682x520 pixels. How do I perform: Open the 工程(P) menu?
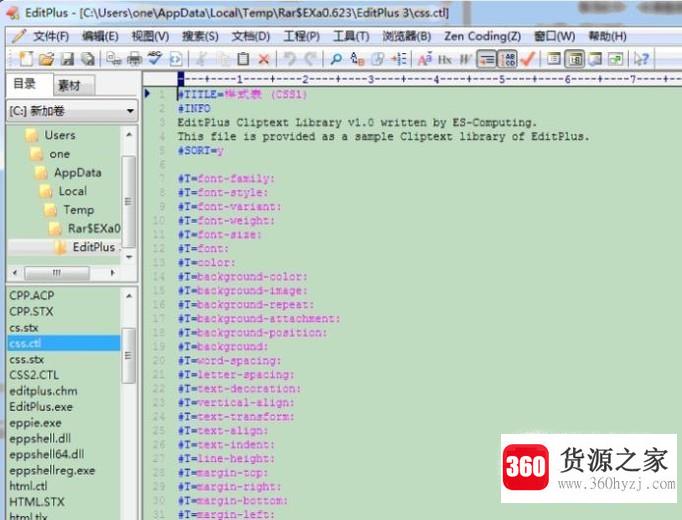[x=301, y=36]
